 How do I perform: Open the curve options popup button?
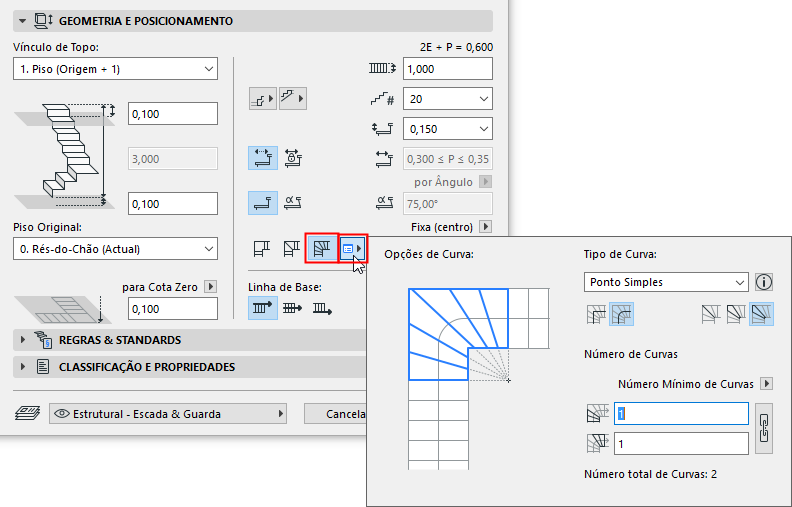point(352,247)
